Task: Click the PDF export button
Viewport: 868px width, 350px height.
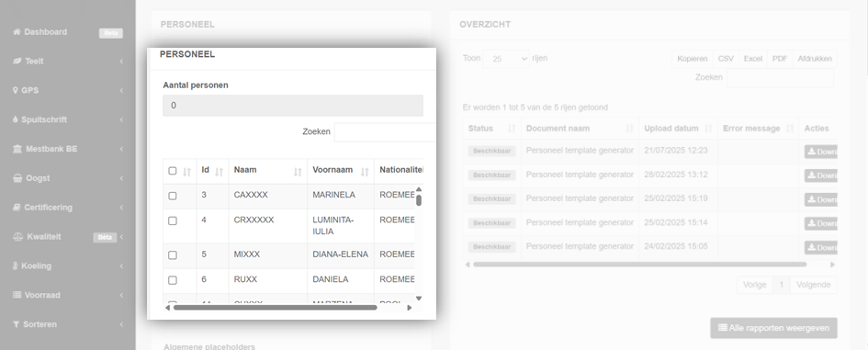Action: click(780, 59)
